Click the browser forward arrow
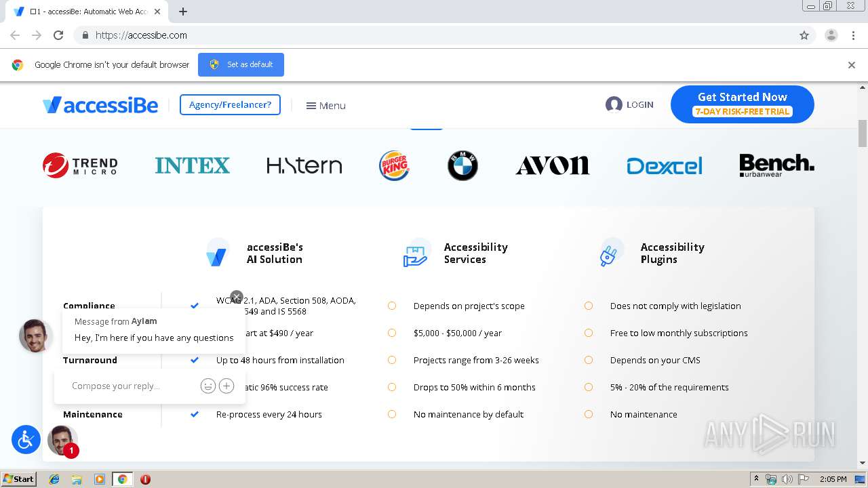The width and height of the screenshot is (868, 488). coord(37,35)
